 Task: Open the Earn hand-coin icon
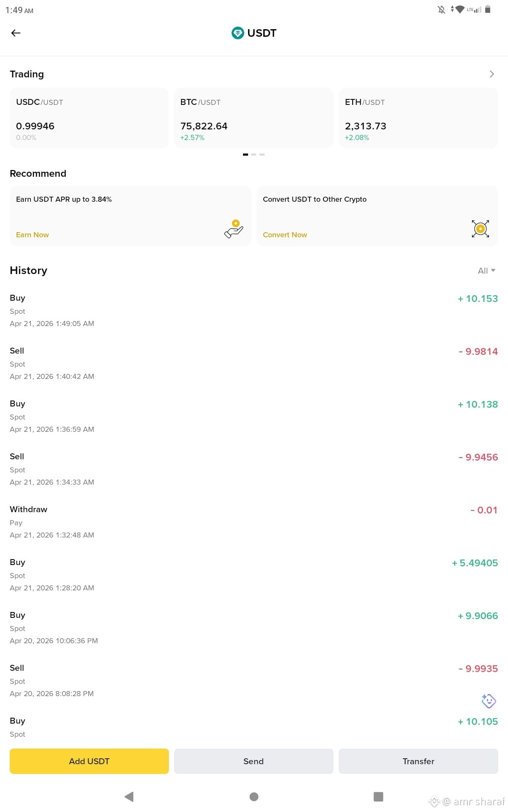click(x=234, y=229)
